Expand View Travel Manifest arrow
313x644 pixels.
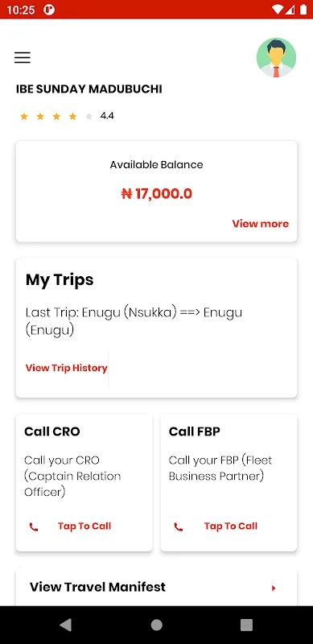point(274,588)
